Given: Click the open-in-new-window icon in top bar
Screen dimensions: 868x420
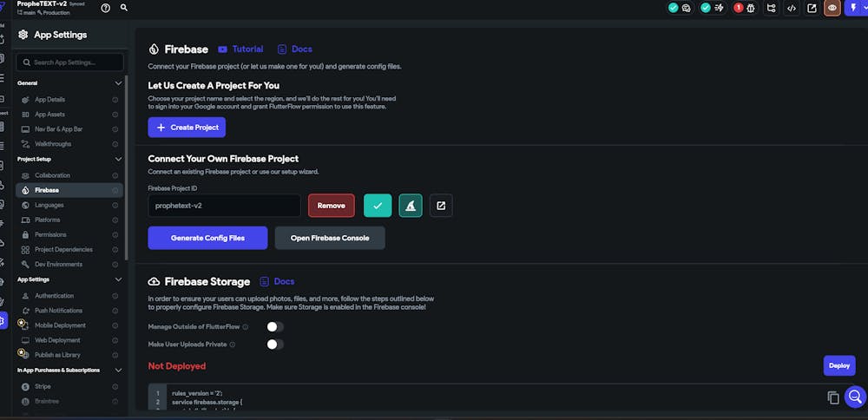Looking at the screenshot, I should click(812, 8).
